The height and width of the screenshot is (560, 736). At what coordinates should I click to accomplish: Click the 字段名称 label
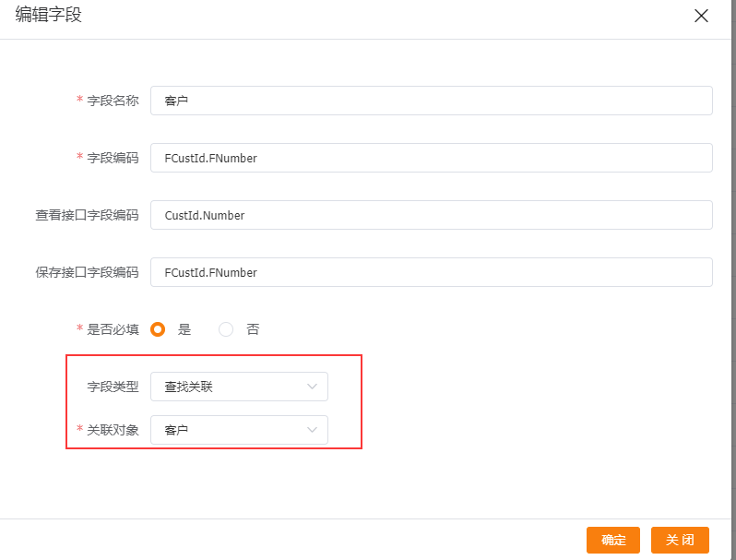(113, 101)
